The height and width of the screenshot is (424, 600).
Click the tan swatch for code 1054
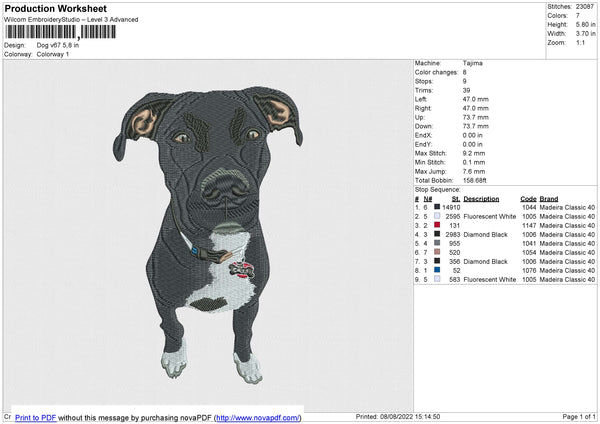pyautogui.click(x=437, y=252)
